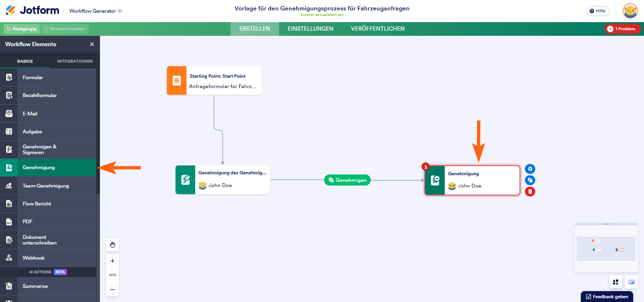
Task: Click John Doe avatar on Genehmigung node
Action: click(452, 186)
